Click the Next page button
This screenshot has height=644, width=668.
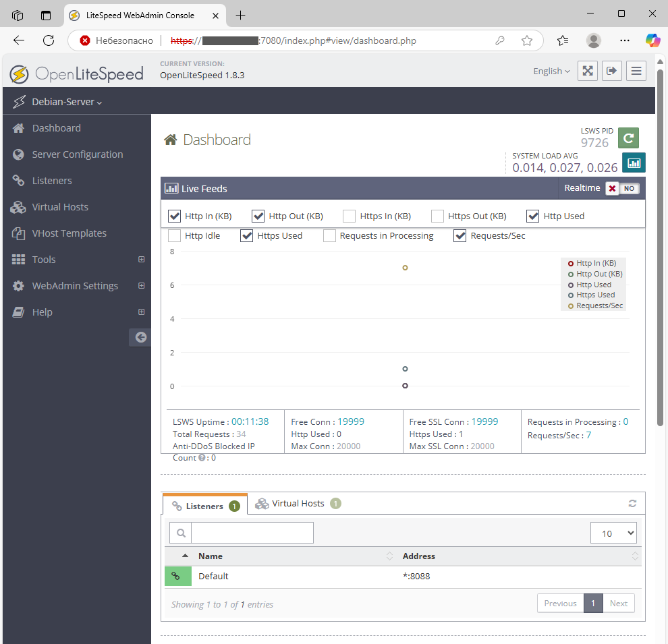[619, 604]
